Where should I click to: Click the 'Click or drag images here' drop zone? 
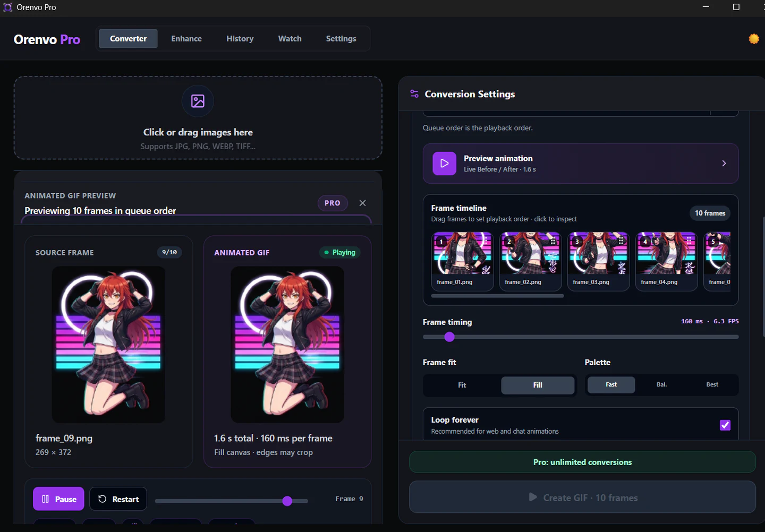point(198,118)
